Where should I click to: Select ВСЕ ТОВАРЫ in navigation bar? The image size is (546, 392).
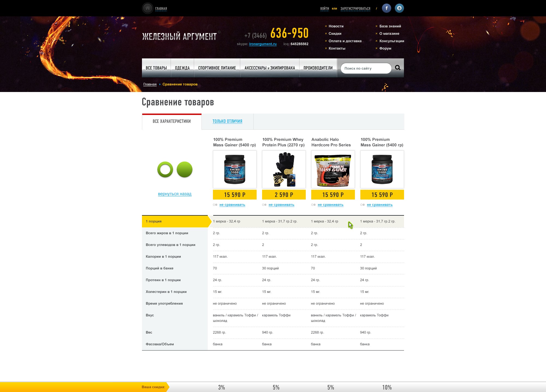[156, 68]
